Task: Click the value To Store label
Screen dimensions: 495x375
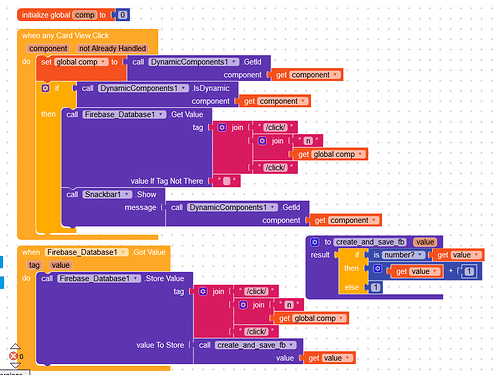Action: 160,345
